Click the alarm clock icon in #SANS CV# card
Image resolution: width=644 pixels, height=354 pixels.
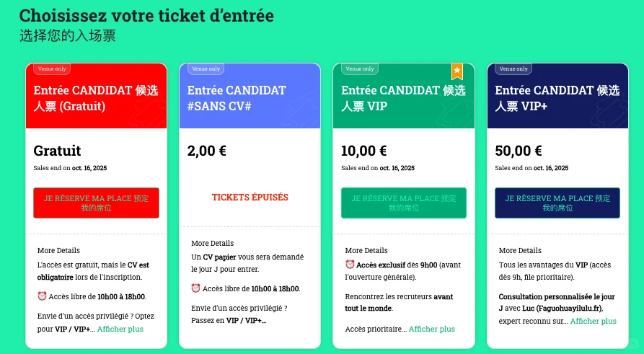click(x=195, y=288)
